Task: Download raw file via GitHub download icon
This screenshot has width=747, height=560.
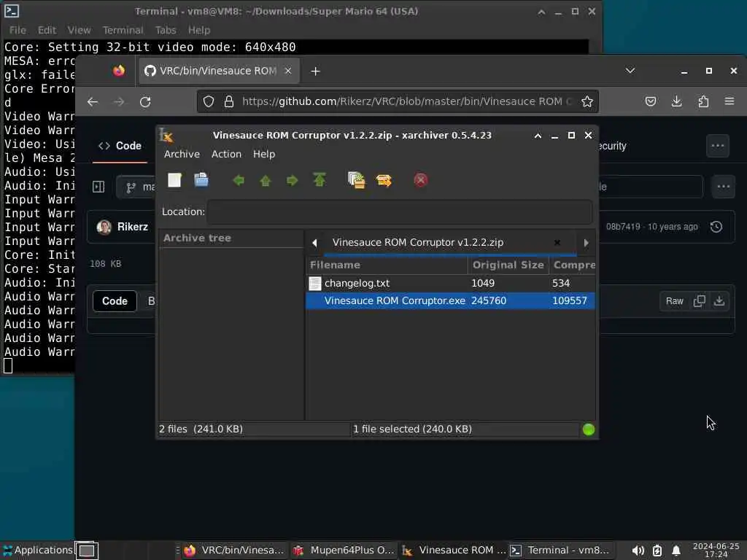Action: pos(719,301)
